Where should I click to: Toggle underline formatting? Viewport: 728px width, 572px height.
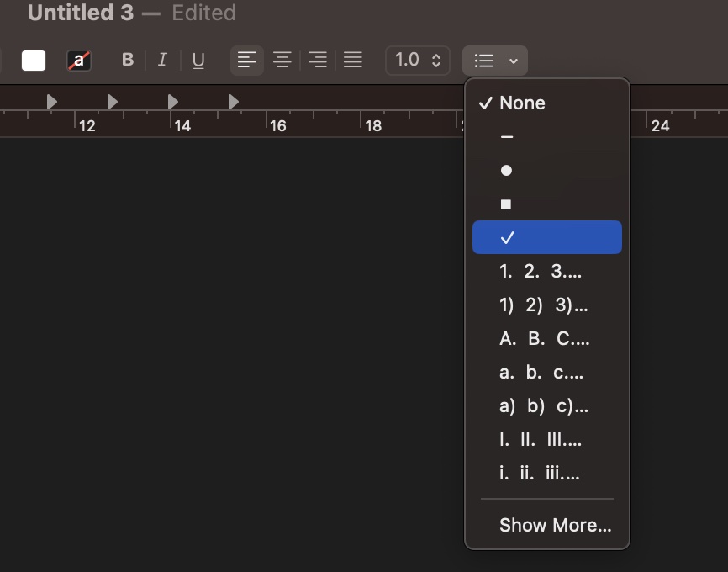(198, 60)
